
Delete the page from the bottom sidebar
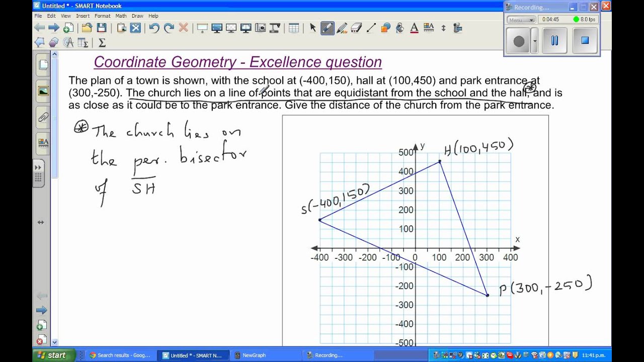click(x=42, y=340)
